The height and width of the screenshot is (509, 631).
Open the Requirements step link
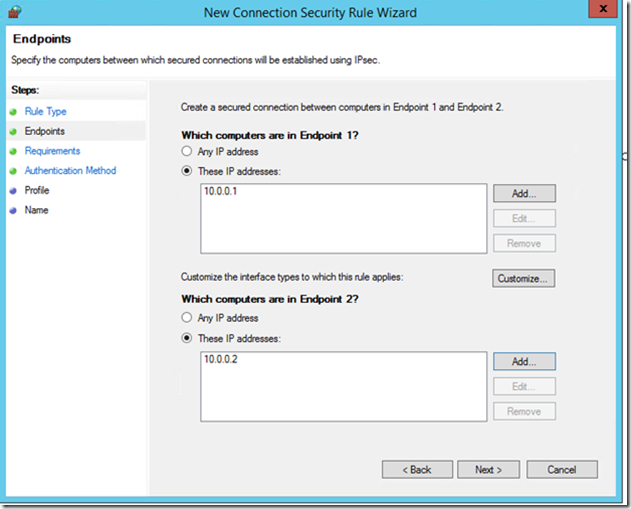click(x=52, y=151)
